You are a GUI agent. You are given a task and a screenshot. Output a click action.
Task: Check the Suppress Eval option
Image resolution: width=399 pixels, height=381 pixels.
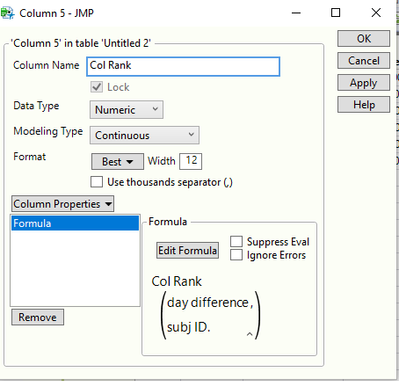point(236,241)
